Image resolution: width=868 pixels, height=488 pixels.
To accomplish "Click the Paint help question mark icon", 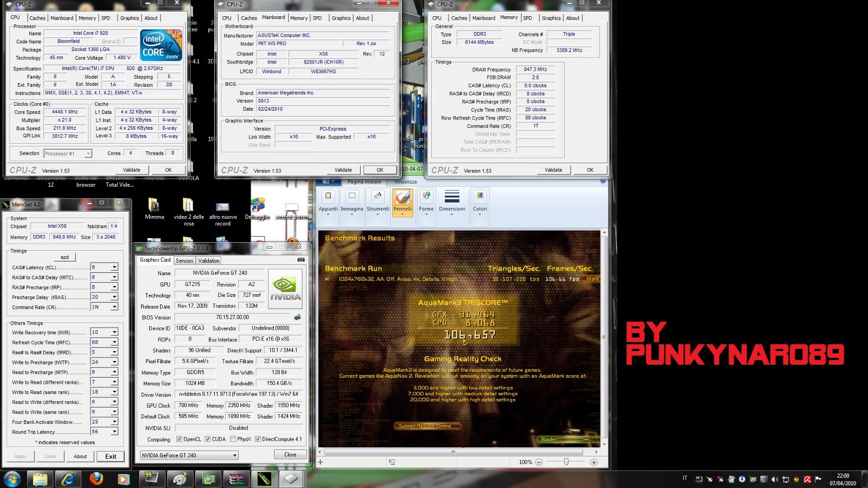I will (x=603, y=181).
